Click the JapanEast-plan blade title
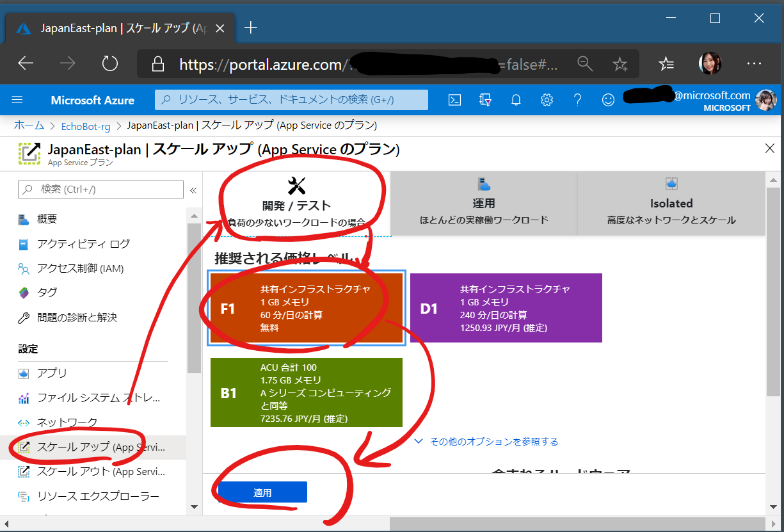This screenshot has width=784, height=532. tap(223, 149)
